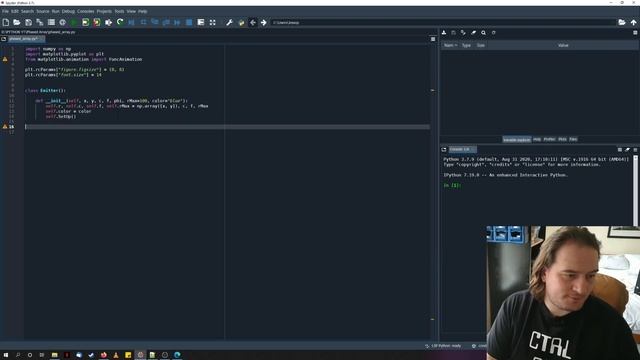Sort variables by the Name column header
The width and height of the screenshot is (640, 360).
pyautogui.click(x=450, y=45)
